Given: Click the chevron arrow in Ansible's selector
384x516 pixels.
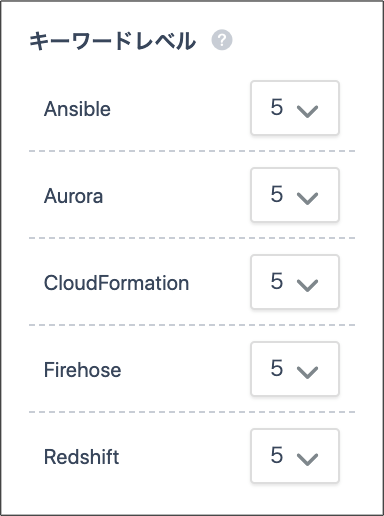Looking at the screenshot, I should coord(307,111).
